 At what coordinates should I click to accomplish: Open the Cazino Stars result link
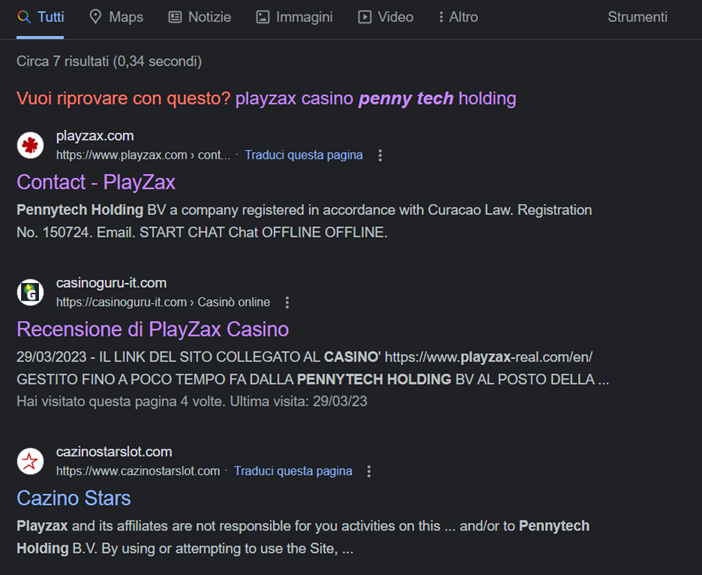74,498
